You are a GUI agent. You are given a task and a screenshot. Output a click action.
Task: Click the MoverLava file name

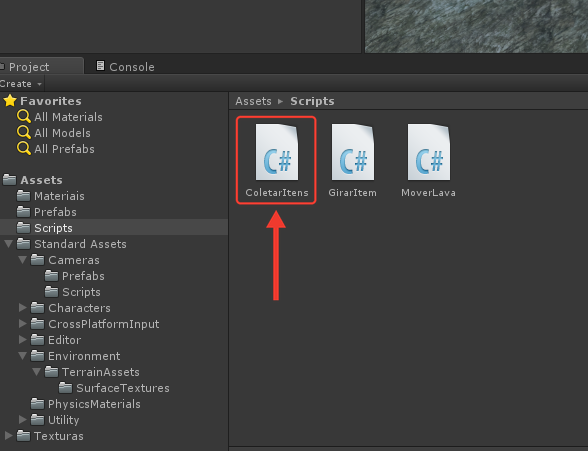click(428, 193)
